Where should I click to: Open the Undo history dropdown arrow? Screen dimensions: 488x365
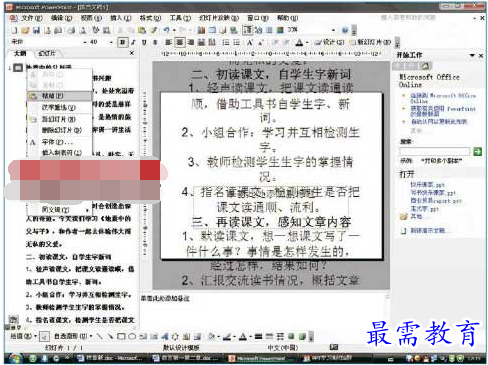(x=174, y=30)
